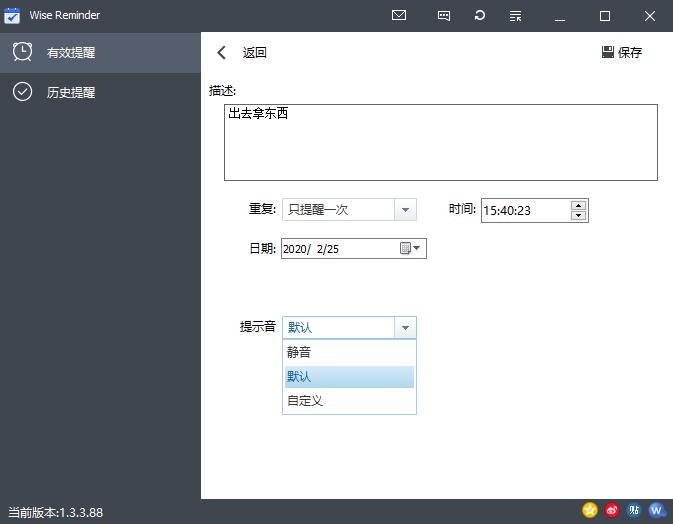Open the title bar list menu icon
The width and height of the screenshot is (673, 524).
coord(516,16)
